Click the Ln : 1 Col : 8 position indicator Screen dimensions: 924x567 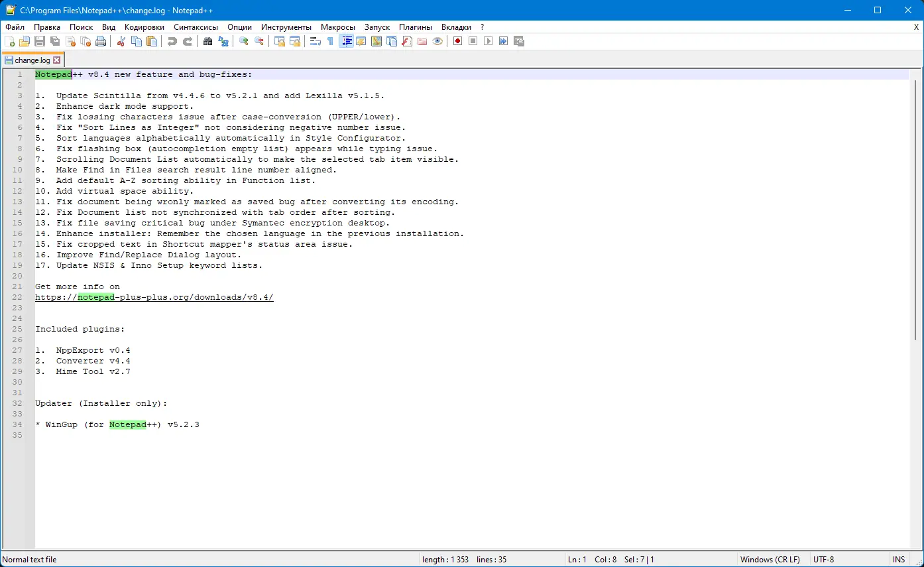(x=593, y=560)
